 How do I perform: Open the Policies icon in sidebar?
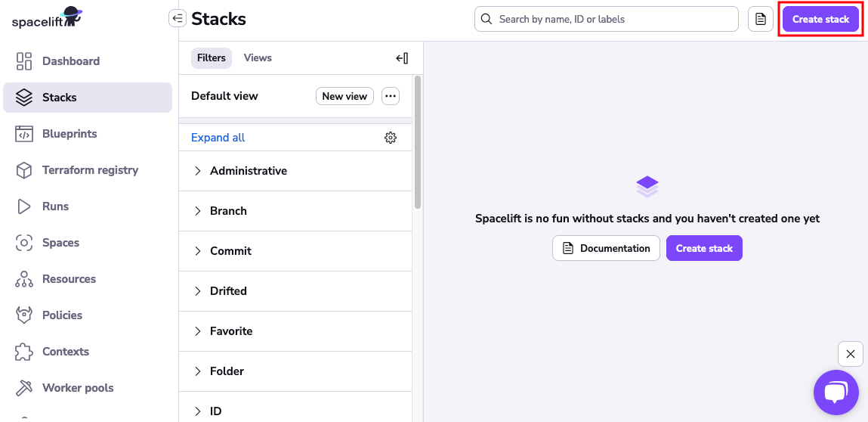24,315
